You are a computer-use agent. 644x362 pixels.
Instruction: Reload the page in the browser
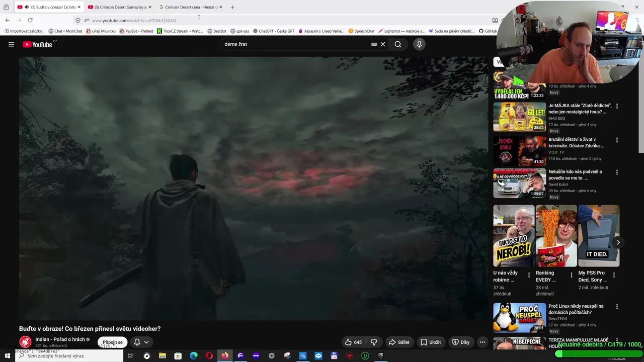click(30, 20)
